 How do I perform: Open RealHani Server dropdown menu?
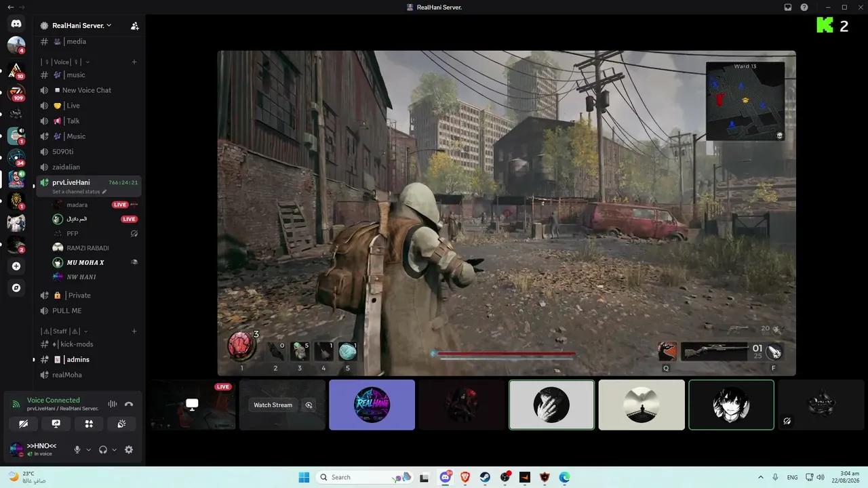point(82,26)
